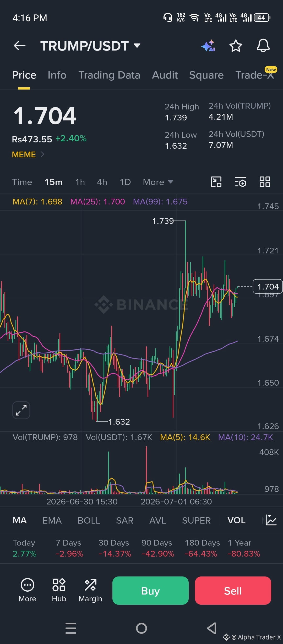Tap the 90 Days -42.90% performance

point(158,548)
